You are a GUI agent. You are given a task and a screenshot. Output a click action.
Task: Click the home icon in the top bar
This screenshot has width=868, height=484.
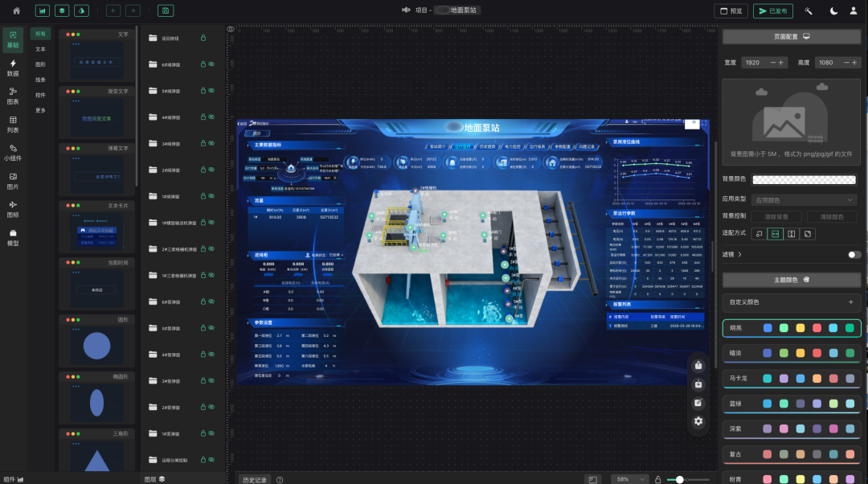(16, 10)
